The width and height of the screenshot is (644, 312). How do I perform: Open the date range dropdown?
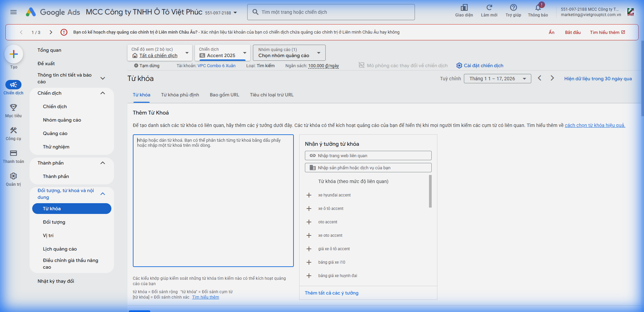497,79
